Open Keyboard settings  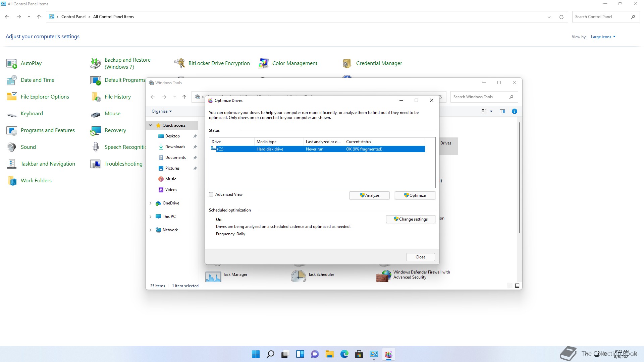[x=25, y=114]
